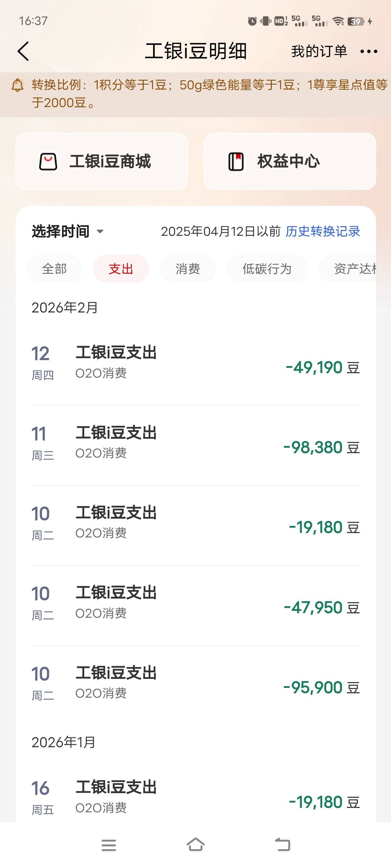Screen dimensions: 391x868
Task: Open the 历史转换记录 link
Action: (x=323, y=231)
